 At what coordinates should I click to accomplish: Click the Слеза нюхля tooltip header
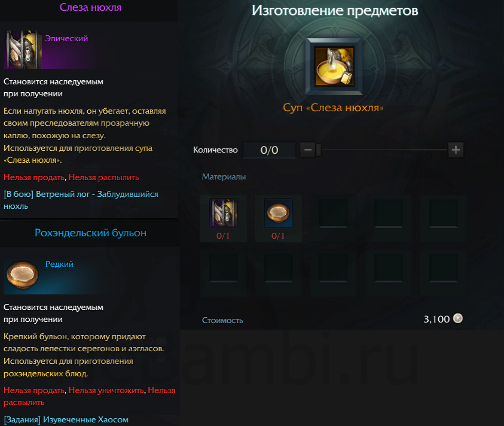tap(90, 7)
